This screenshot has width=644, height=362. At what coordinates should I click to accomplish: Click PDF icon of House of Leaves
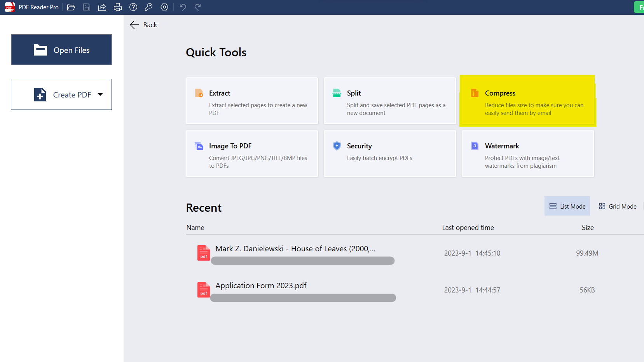click(x=204, y=253)
